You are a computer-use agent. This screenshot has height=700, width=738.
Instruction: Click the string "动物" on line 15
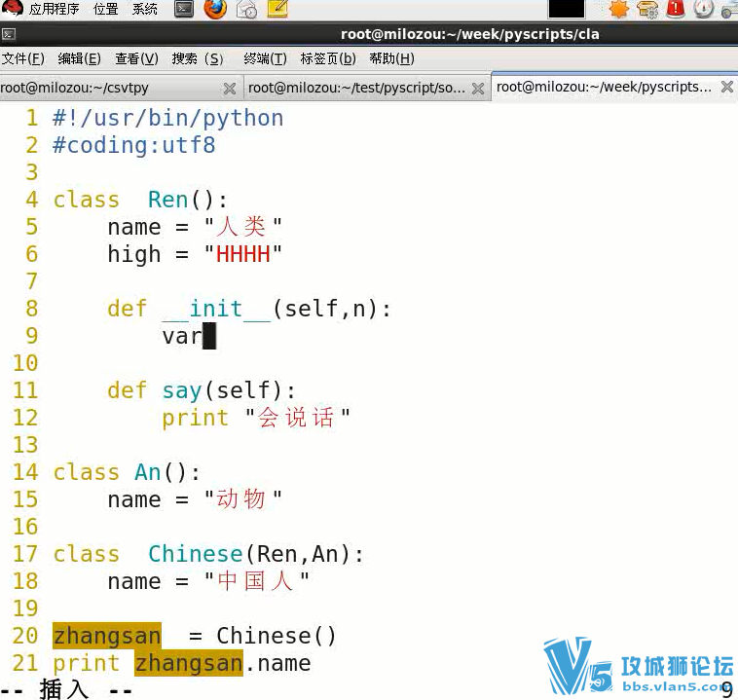[242, 499]
